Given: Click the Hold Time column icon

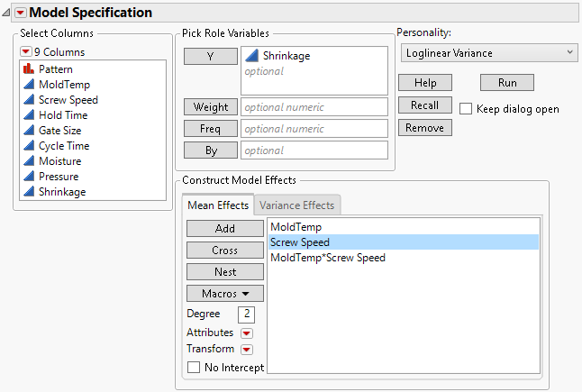Looking at the screenshot, I should click(28, 115).
